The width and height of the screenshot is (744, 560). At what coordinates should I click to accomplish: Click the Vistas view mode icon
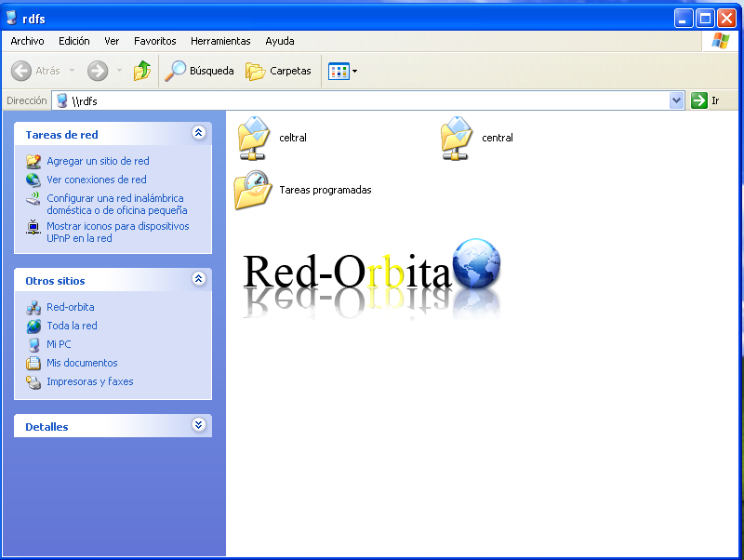(339, 72)
